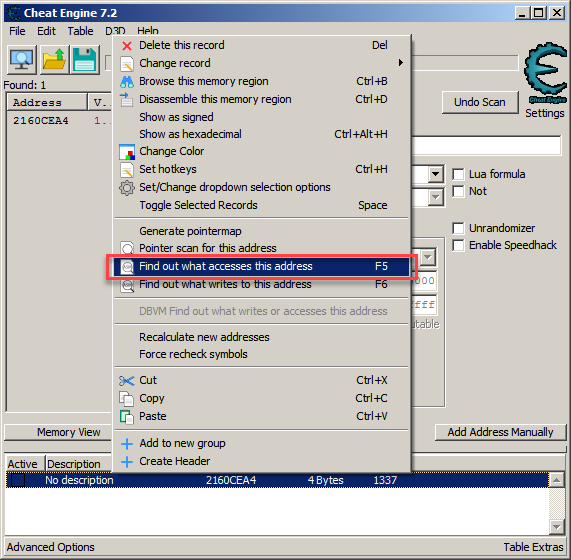Click the Pointer scan magnifier icon
This screenshot has height=560, width=571.
click(127, 249)
